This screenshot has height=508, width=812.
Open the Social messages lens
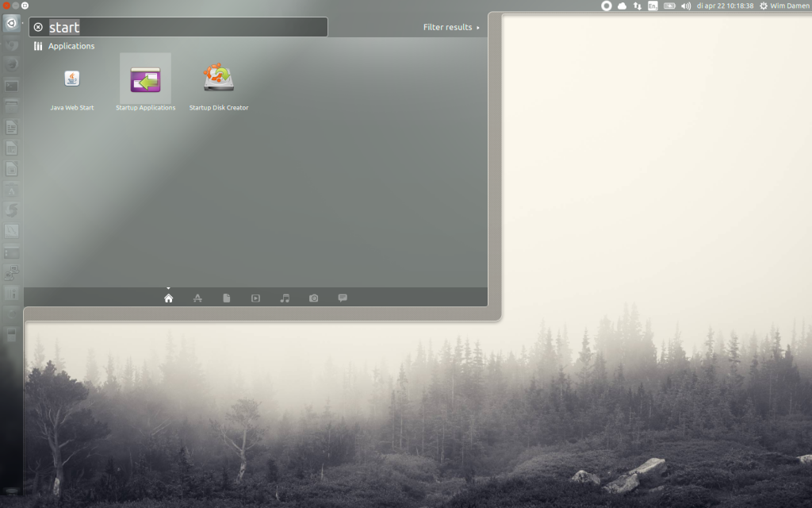point(343,298)
